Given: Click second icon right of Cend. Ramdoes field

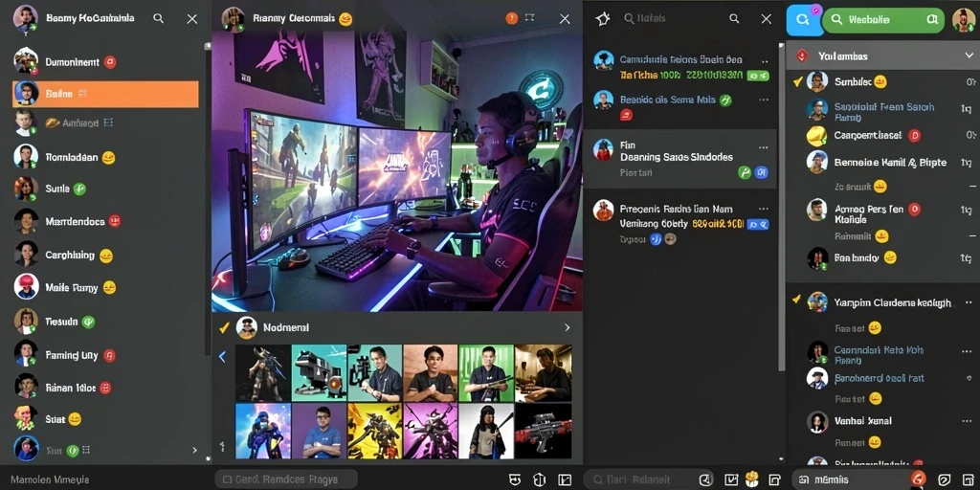Looking at the screenshot, I should 540,479.
